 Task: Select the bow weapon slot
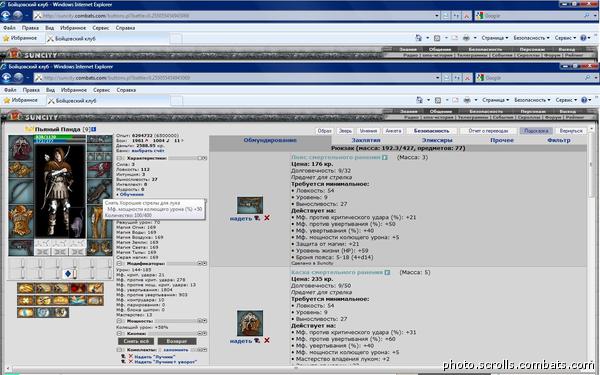[21, 191]
